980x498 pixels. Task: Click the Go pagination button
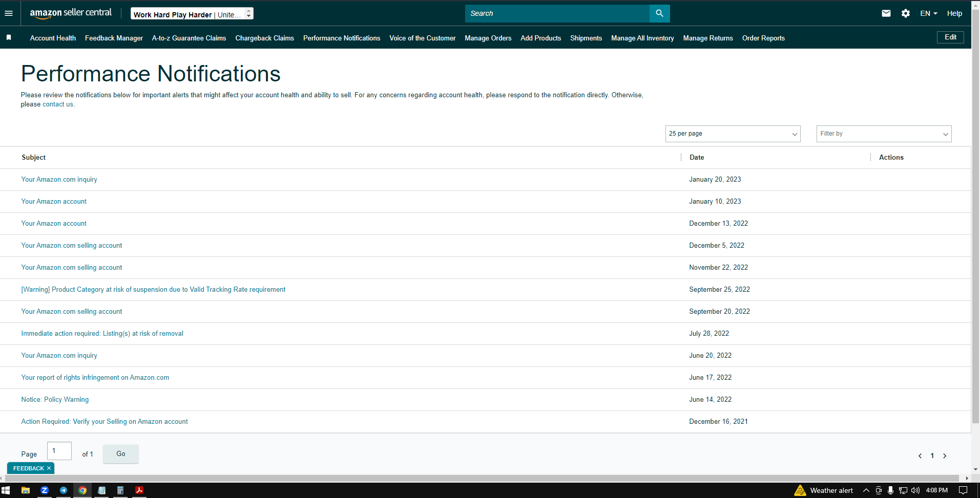click(121, 454)
